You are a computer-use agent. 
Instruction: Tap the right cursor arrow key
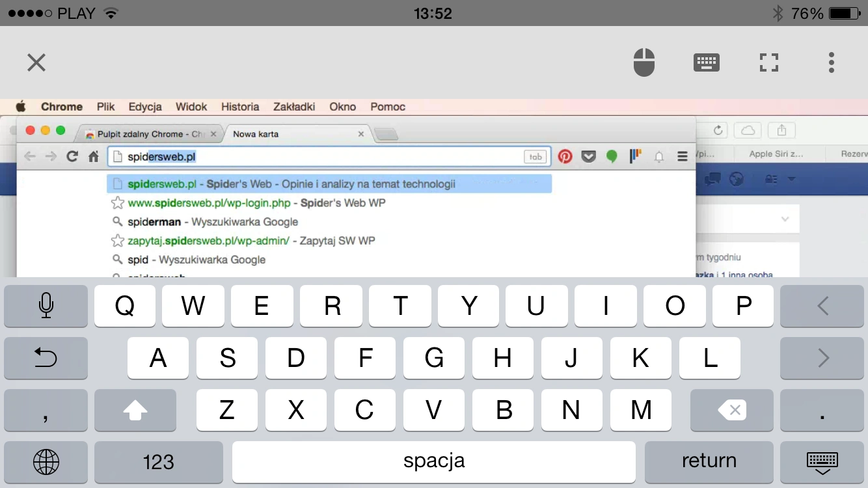822,358
